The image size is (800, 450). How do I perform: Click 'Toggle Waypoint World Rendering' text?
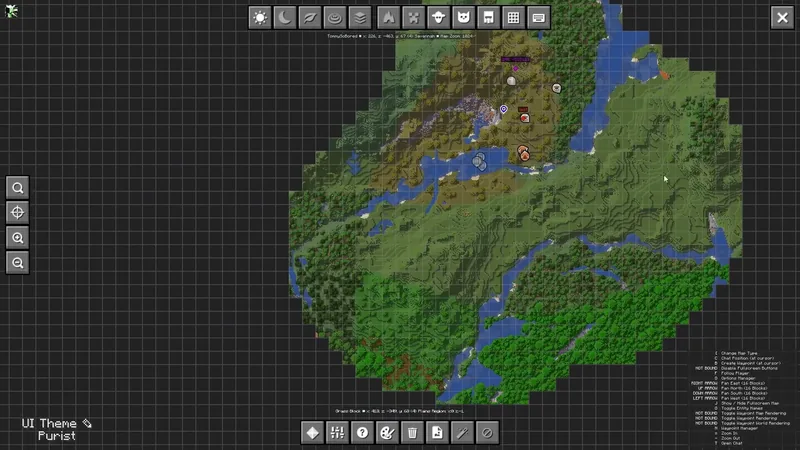coord(755,423)
